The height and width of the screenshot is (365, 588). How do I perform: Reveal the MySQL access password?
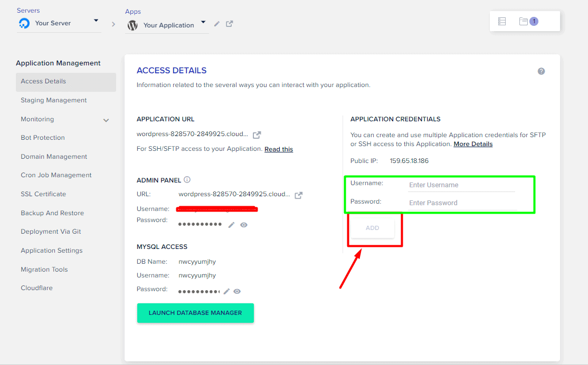point(238,291)
